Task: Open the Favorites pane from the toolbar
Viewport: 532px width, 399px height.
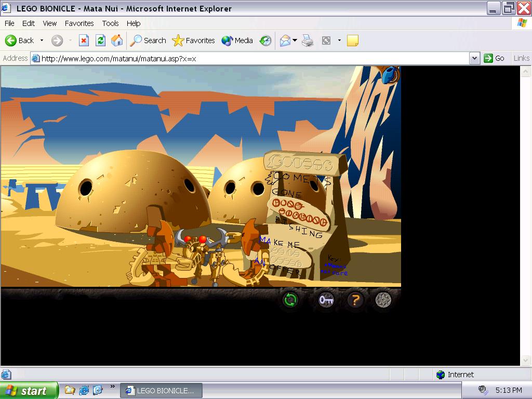Action: click(x=193, y=41)
